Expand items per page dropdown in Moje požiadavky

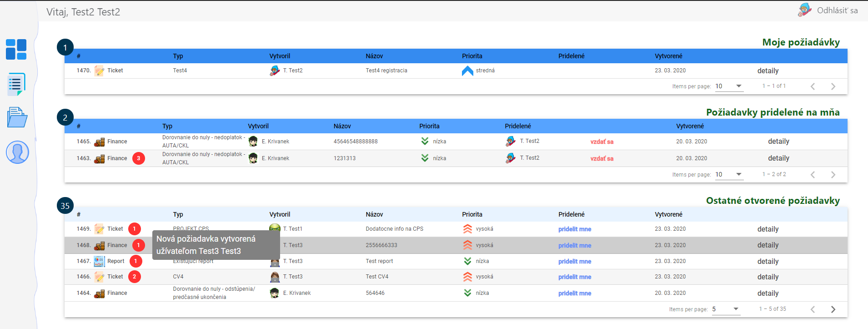(x=729, y=86)
